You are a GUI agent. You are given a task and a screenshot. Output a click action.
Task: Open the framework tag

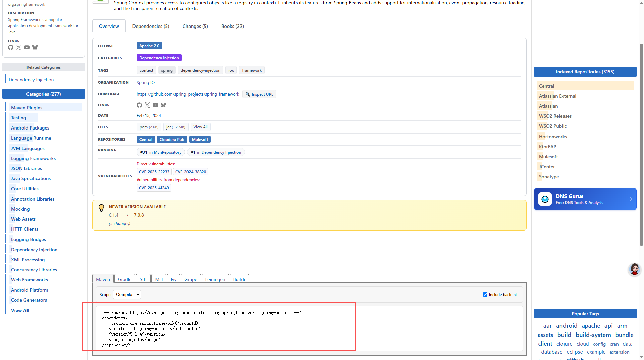point(252,70)
